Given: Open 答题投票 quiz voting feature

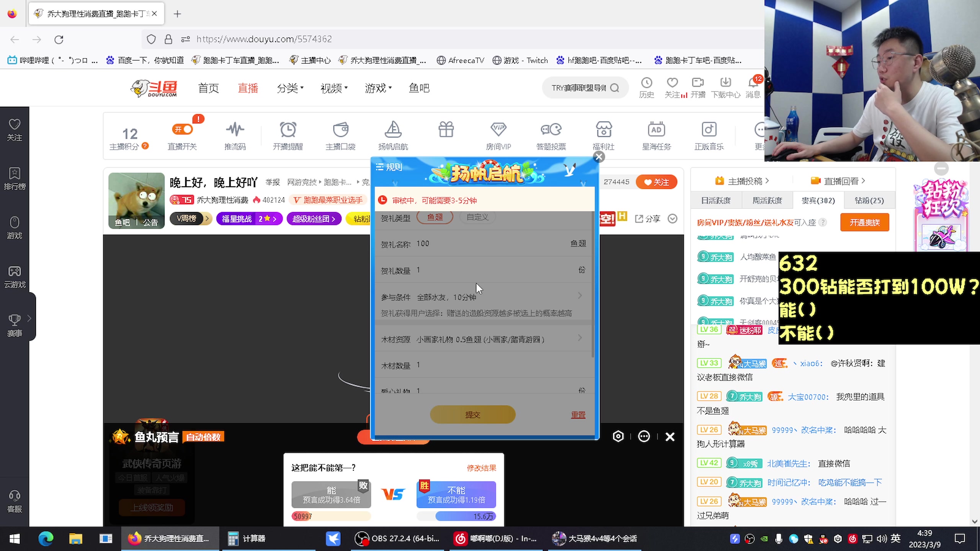Looking at the screenshot, I should coord(551,135).
